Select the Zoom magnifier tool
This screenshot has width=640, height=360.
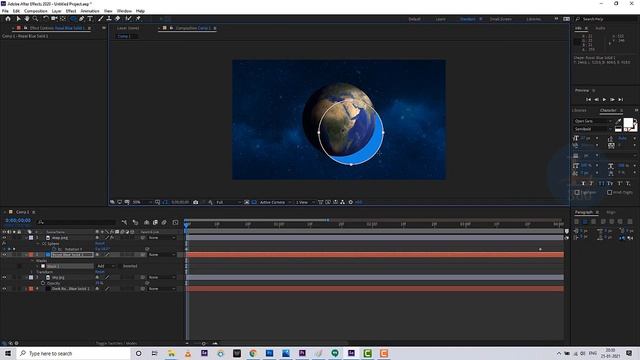pyautogui.click(x=36, y=18)
